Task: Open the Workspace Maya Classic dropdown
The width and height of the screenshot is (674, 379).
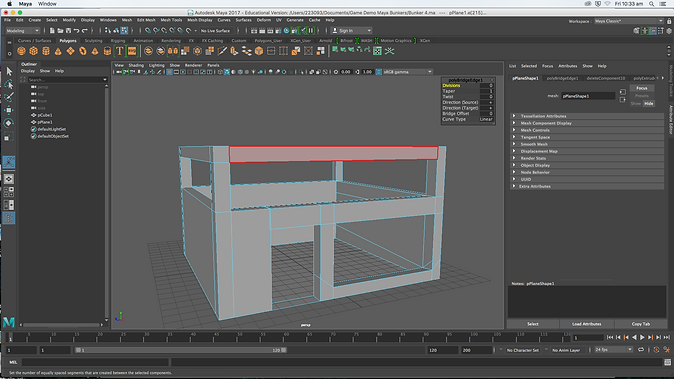Action: coord(629,21)
